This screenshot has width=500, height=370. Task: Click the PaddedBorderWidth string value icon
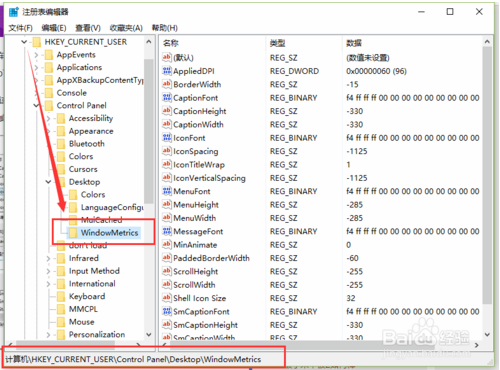(x=167, y=258)
